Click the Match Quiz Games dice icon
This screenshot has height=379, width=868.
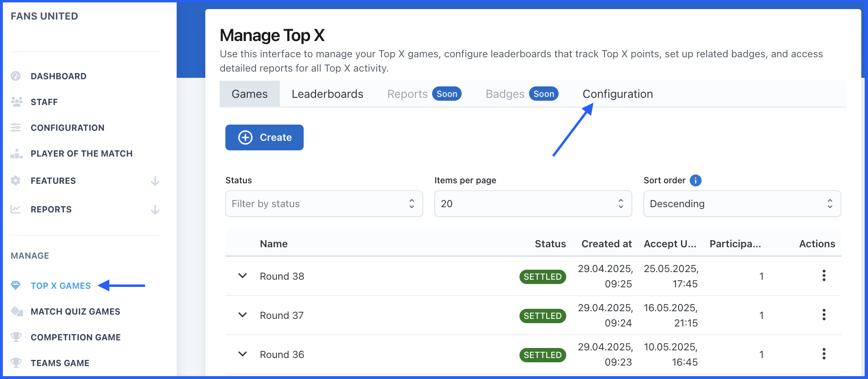coord(17,311)
